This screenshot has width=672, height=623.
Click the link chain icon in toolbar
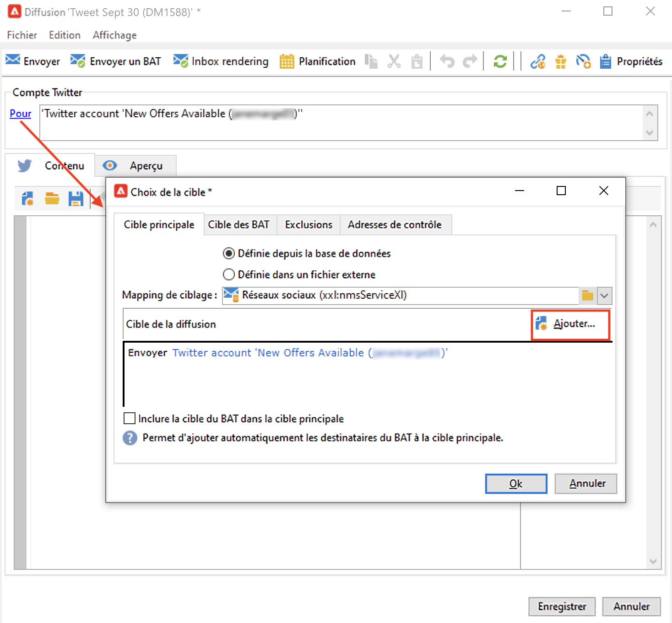(538, 61)
